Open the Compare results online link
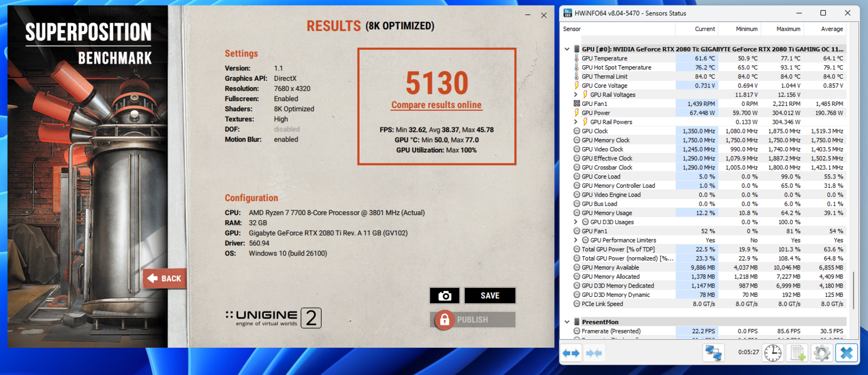The image size is (868, 375). point(436,105)
